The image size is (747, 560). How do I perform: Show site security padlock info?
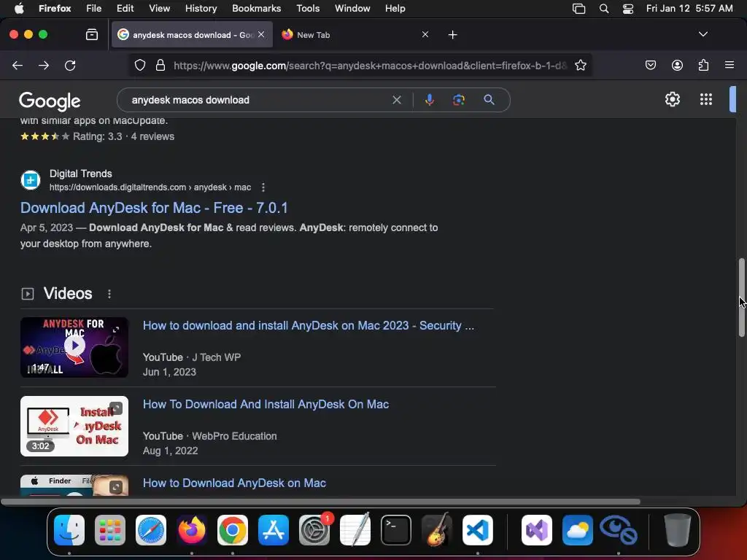click(x=160, y=65)
